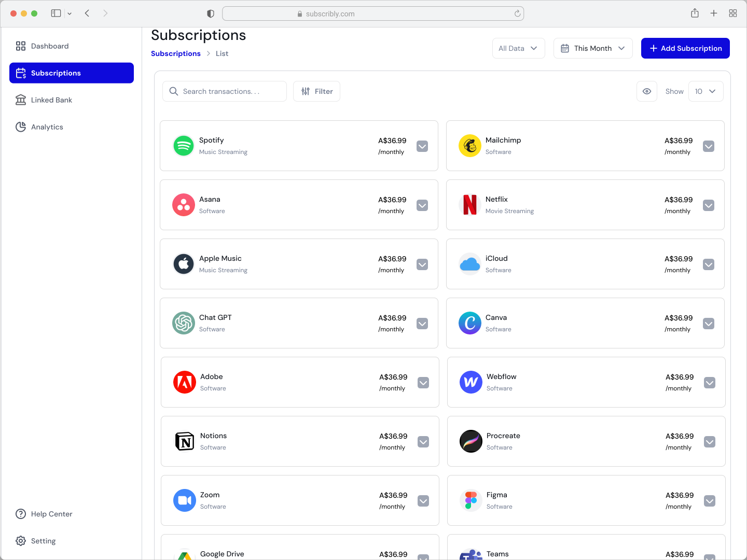Click the Figma logo icon
This screenshot has width=747, height=560.
[471, 500]
